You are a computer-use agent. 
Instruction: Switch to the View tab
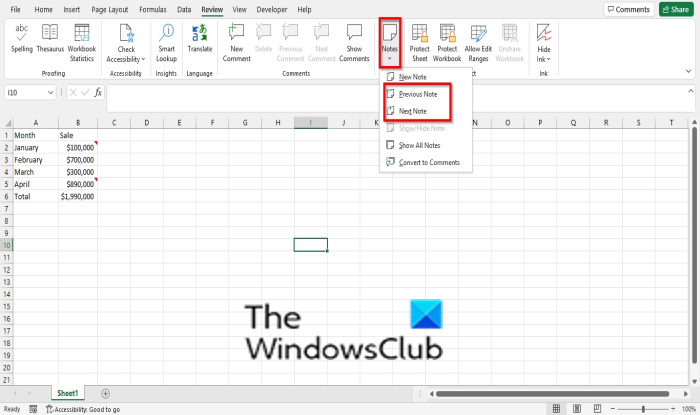[x=239, y=9]
